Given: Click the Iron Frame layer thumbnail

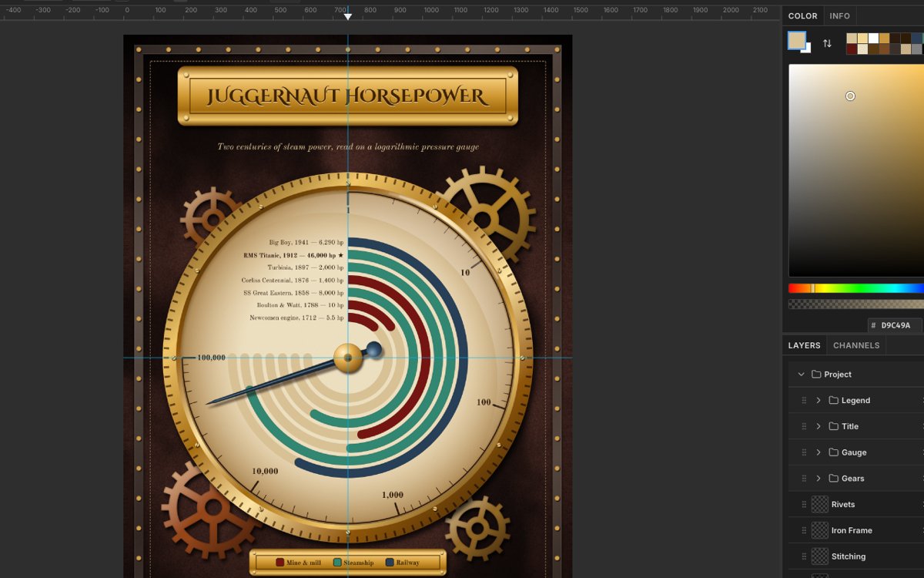Looking at the screenshot, I should point(820,530).
